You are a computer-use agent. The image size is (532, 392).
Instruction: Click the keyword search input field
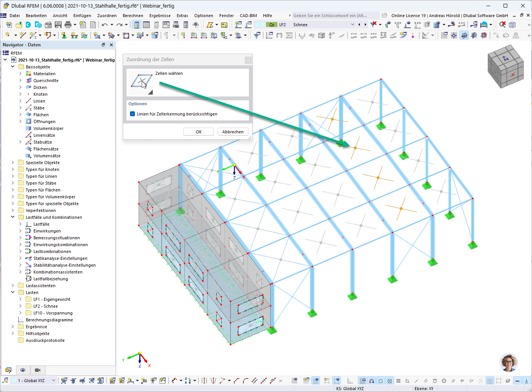click(x=335, y=16)
